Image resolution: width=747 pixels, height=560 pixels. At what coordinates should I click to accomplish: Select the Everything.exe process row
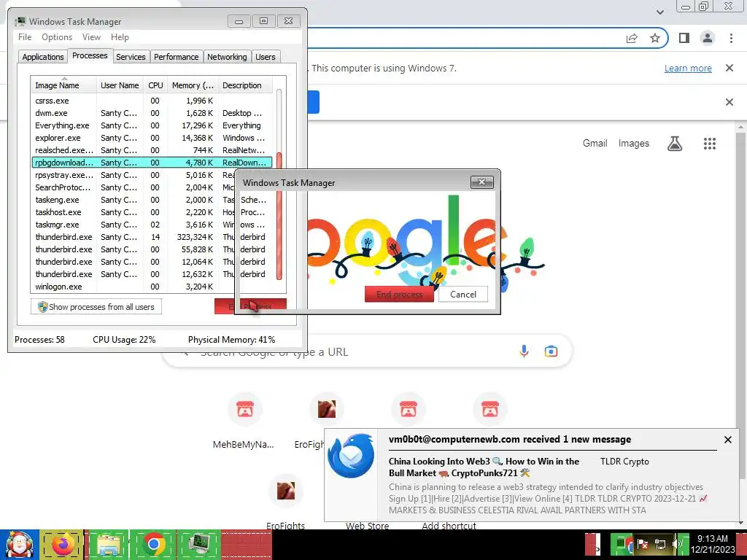point(152,125)
